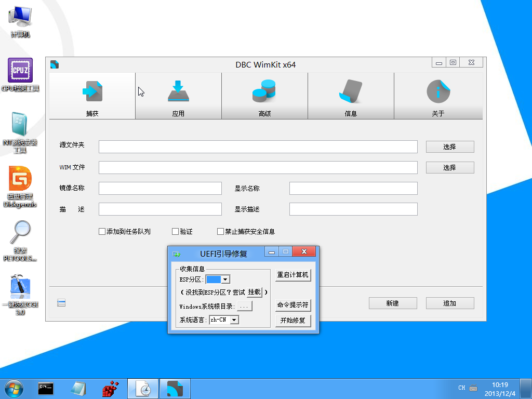532x399 pixels.
Task: Focus the 源文件夹 input field
Action: pyautogui.click(x=258, y=147)
